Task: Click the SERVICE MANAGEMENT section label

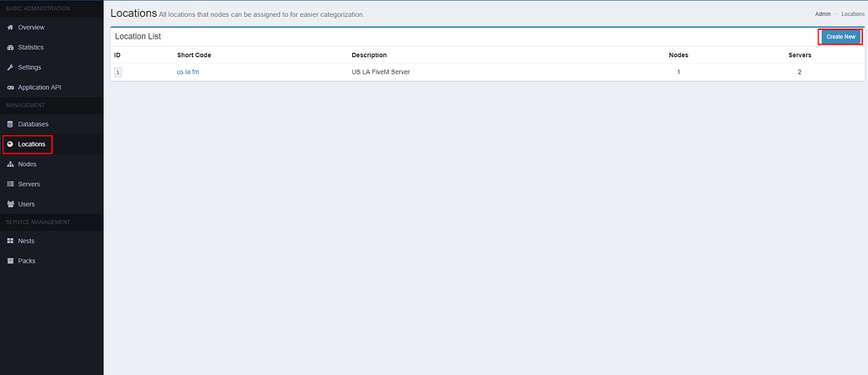Action: coord(39,222)
